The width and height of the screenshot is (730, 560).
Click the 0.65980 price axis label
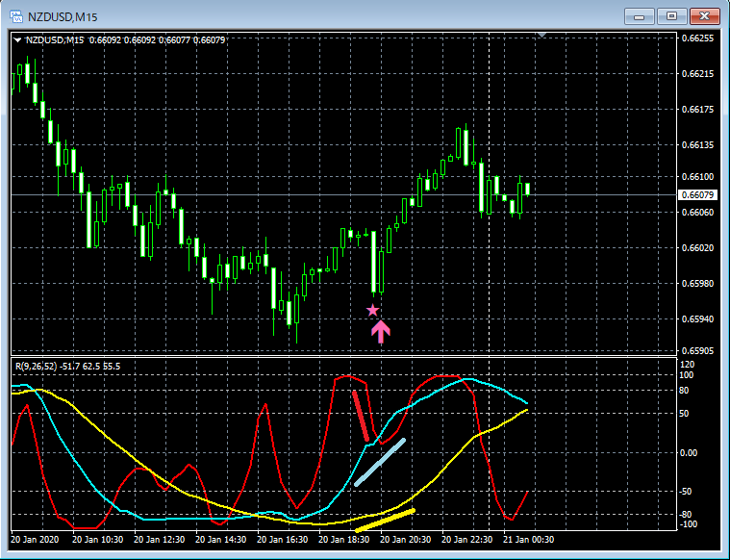(x=697, y=283)
